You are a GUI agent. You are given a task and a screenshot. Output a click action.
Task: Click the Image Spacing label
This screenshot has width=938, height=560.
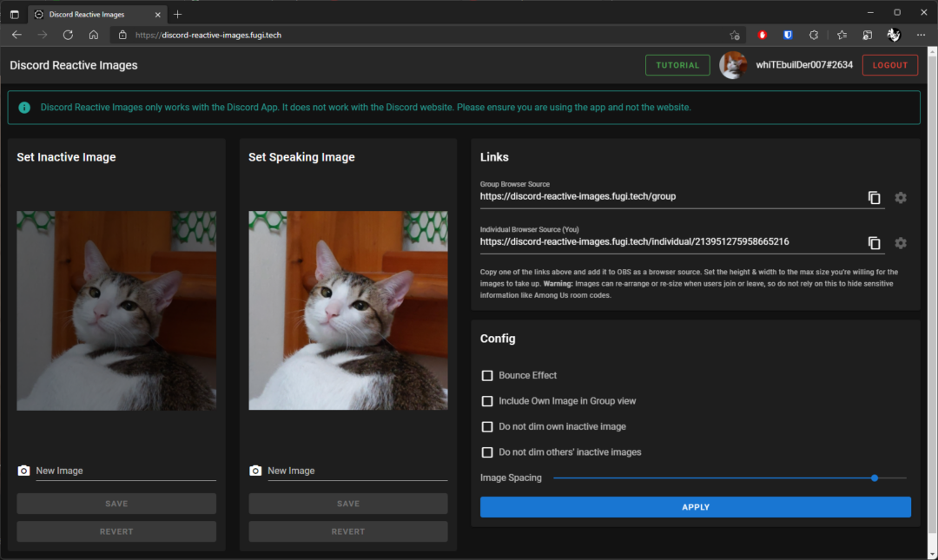point(511,478)
